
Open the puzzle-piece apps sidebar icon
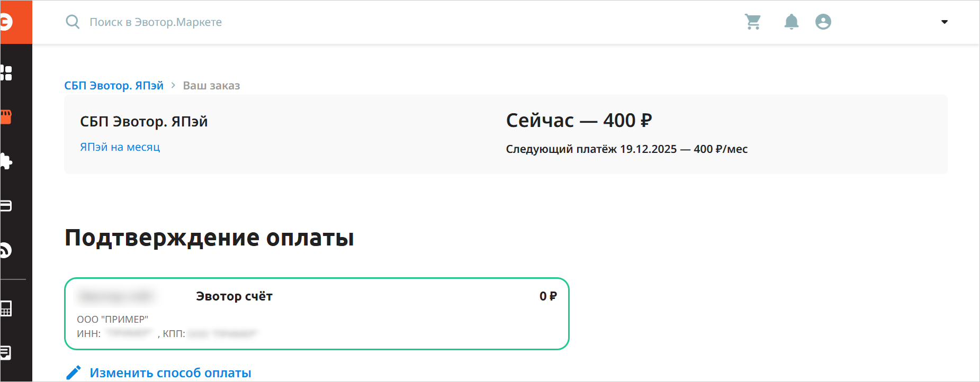tap(6, 161)
